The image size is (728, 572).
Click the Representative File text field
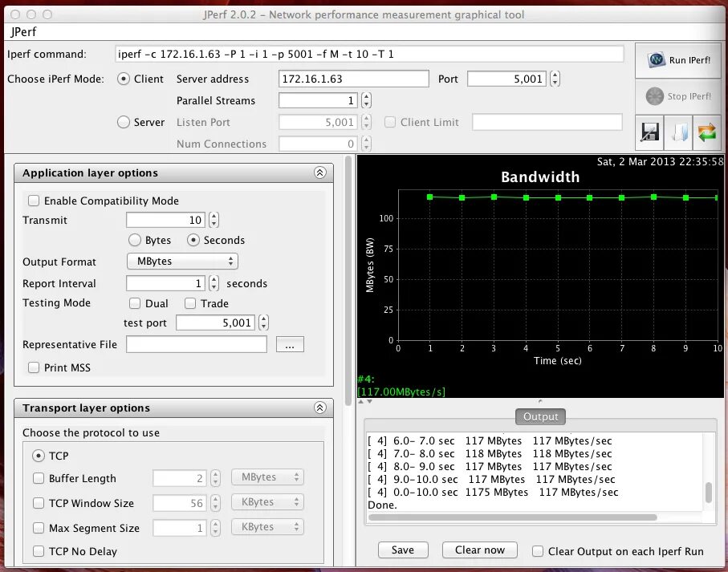197,344
